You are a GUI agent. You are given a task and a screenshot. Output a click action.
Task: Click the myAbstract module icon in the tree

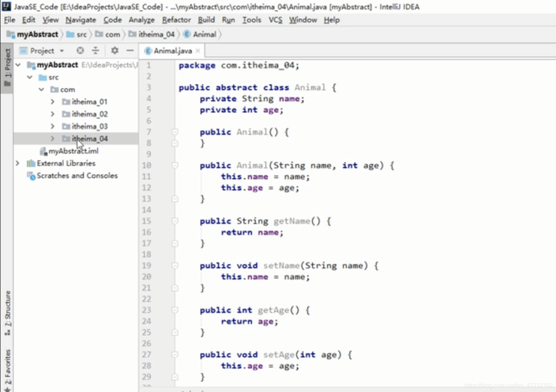[31, 65]
